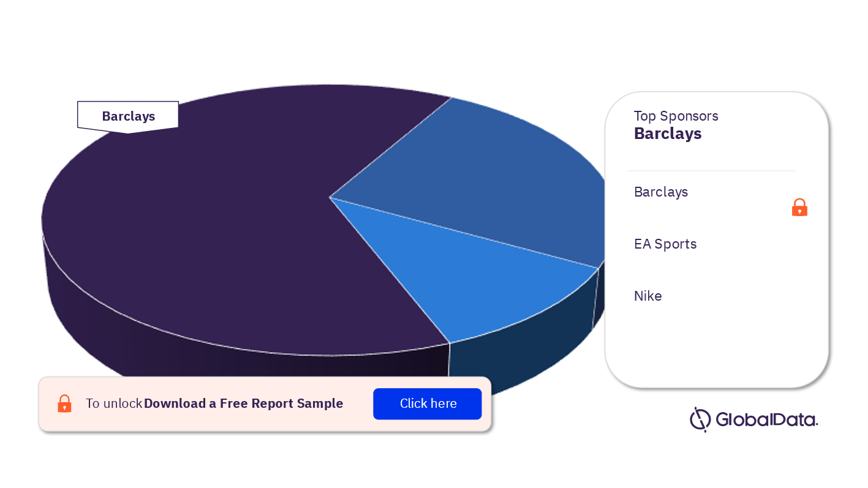Click the orange lock icon in sponsors panel
The width and height of the screenshot is (868, 488).
pyautogui.click(x=799, y=208)
